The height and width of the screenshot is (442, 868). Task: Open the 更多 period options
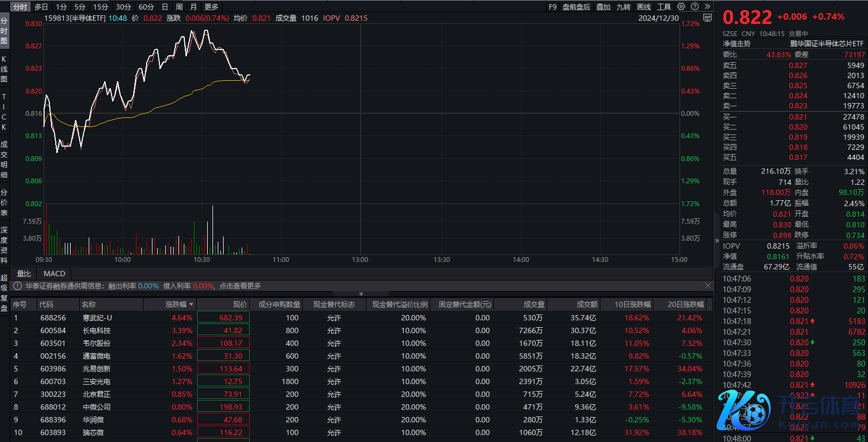[x=211, y=7]
